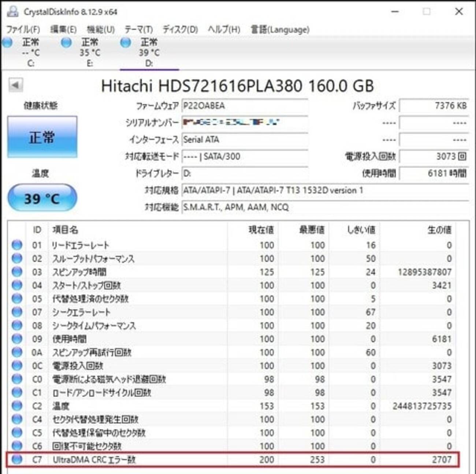Click current value 153 in 温度 row
The width and height of the screenshot is (476, 474).
[x=267, y=406]
